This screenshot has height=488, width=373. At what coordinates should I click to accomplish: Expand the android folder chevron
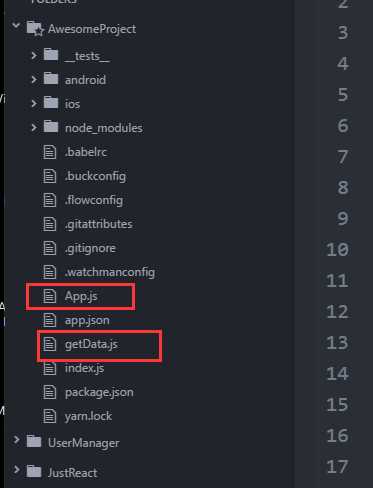tap(34, 79)
